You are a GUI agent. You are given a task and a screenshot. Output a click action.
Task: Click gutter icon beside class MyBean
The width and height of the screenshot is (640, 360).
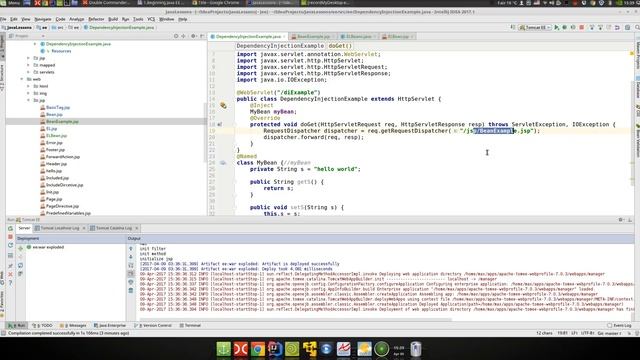pyautogui.click(x=222, y=162)
